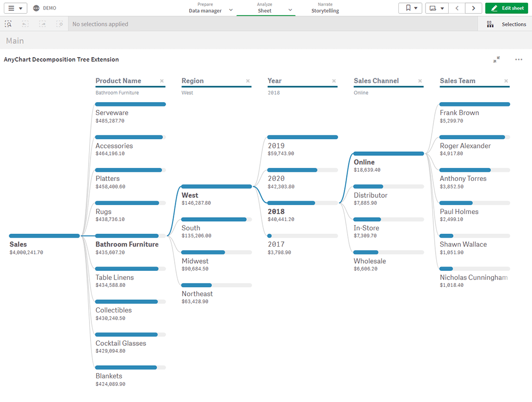The image size is (532, 402).
Task: Open the smart search tool
Action: (8, 24)
